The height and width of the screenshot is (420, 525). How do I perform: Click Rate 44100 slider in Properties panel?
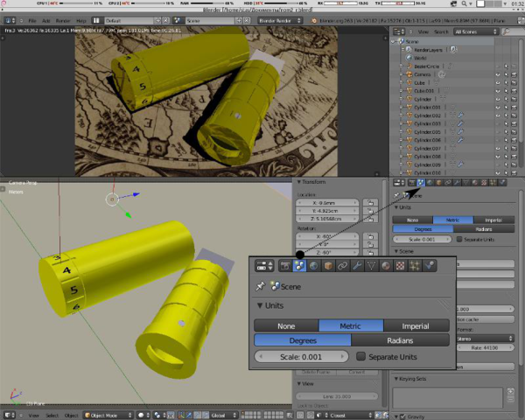click(x=485, y=347)
